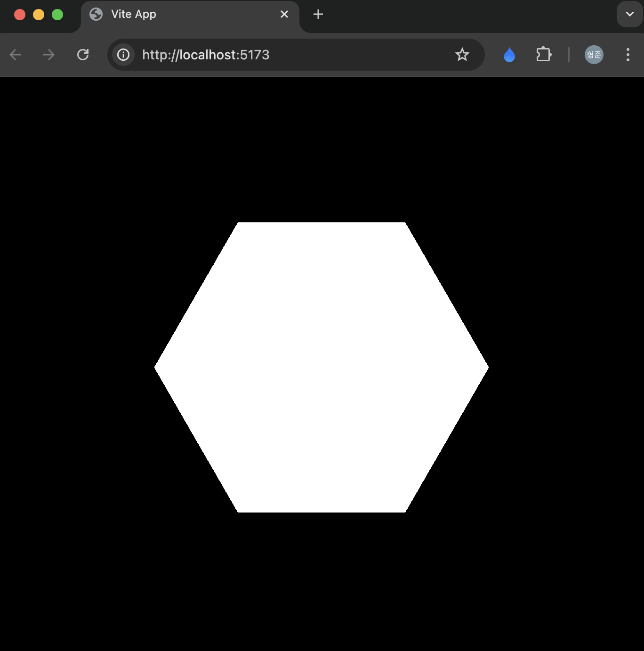Expand the tab search dropdown

630,14
